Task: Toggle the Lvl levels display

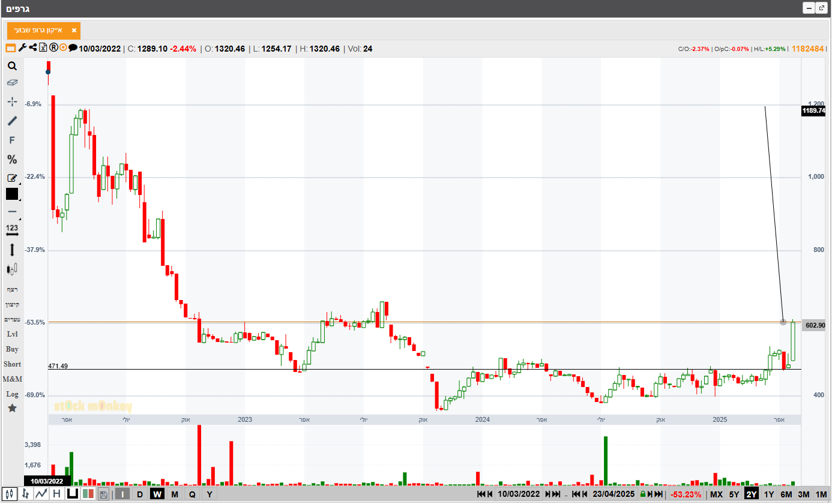Action: click(x=12, y=334)
